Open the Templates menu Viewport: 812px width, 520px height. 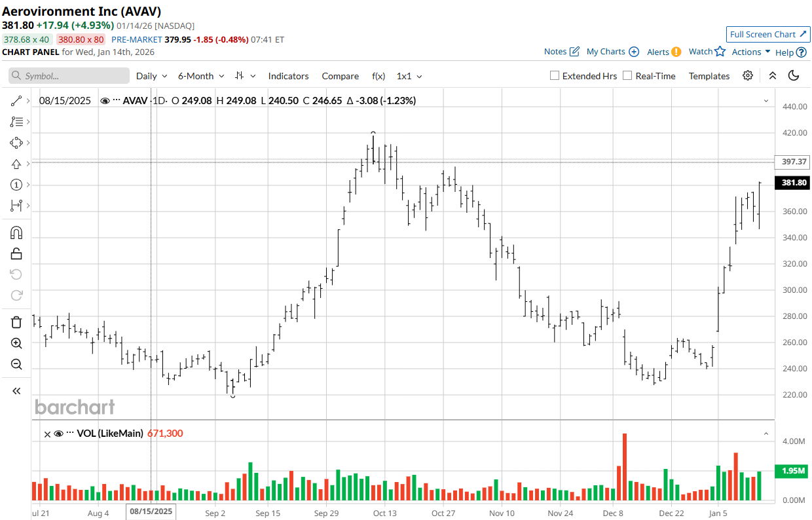[709, 76]
